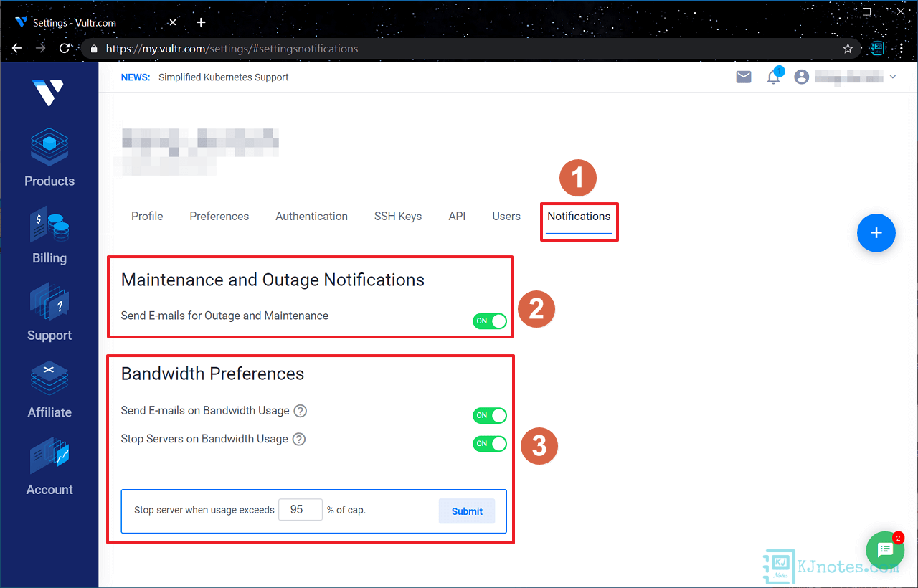The width and height of the screenshot is (918, 588).
Task: Toggle Stop Servers on Bandwidth Usage switch
Action: 490,443
